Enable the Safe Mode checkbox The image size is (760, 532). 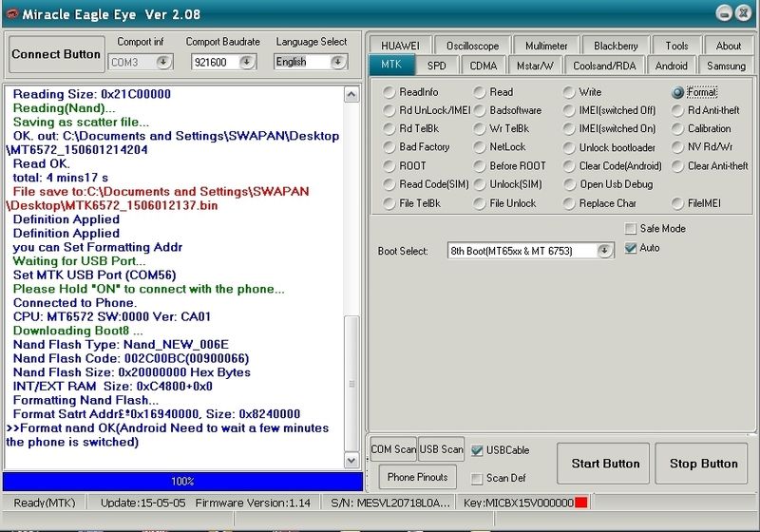point(630,228)
